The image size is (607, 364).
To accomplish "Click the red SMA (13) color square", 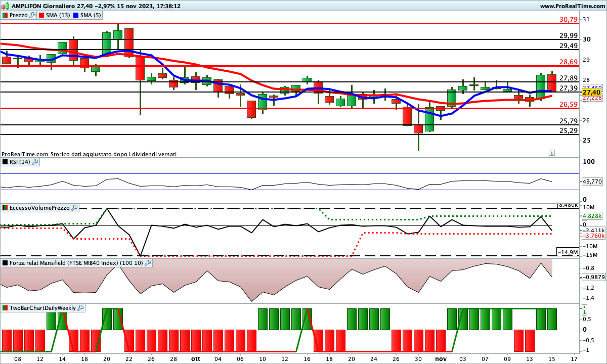I will [42, 15].
